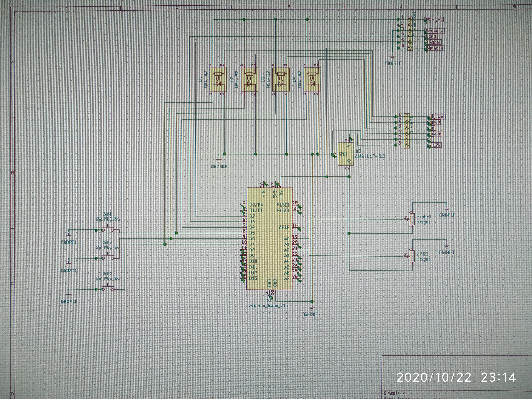This screenshot has width=532, height=399.
Task: Select the U2 optocoupler symbol
Action: coord(249,80)
